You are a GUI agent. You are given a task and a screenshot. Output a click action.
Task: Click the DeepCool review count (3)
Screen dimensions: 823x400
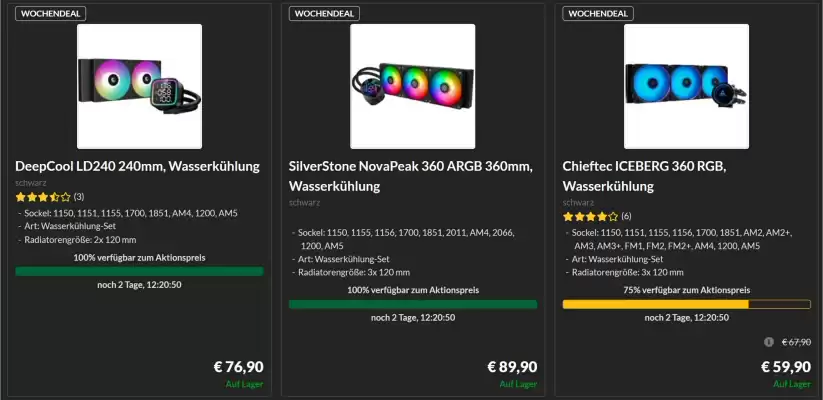[x=79, y=197]
